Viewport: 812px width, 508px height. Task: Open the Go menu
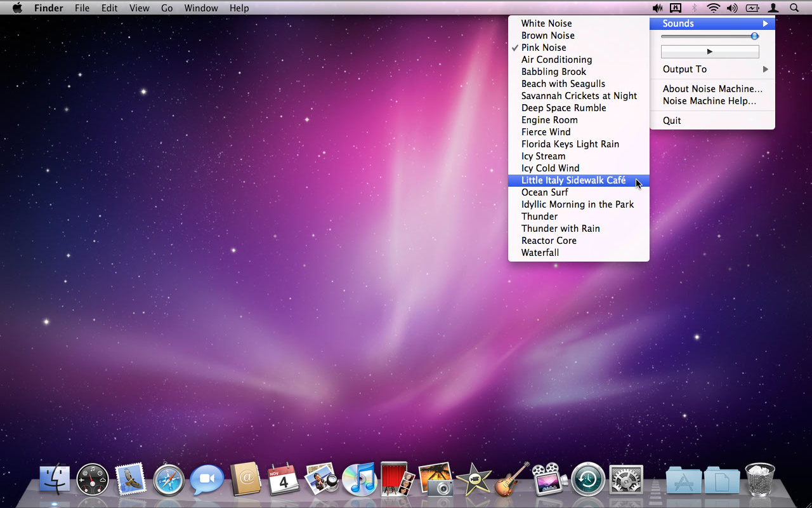(167, 8)
